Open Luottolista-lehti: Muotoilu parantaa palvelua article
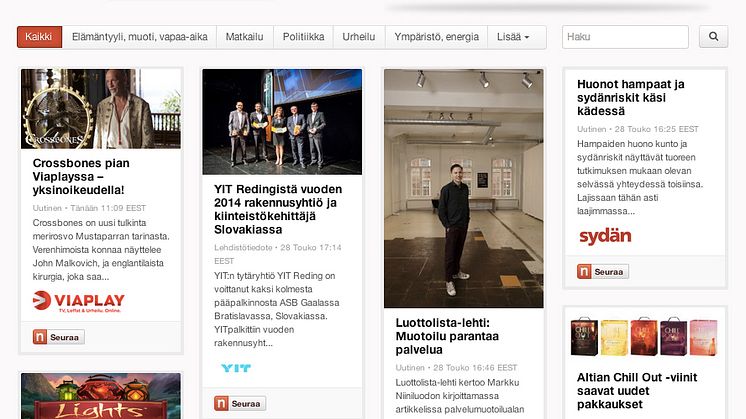The width and height of the screenshot is (746, 419). click(447, 336)
